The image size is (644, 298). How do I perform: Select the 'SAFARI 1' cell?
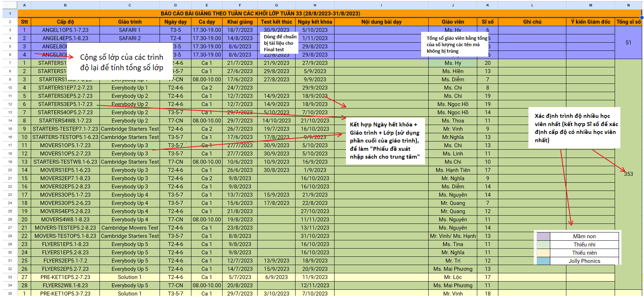pyautogui.click(x=130, y=30)
